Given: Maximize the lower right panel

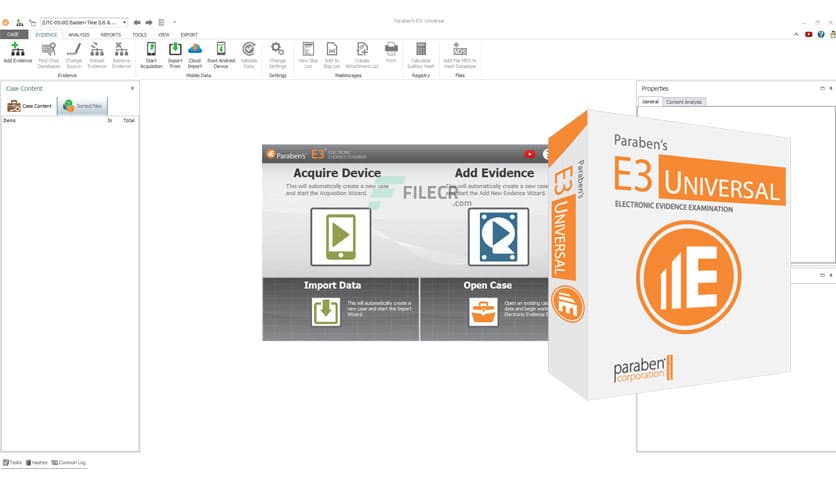Looking at the screenshot, I should click(822, 275).
